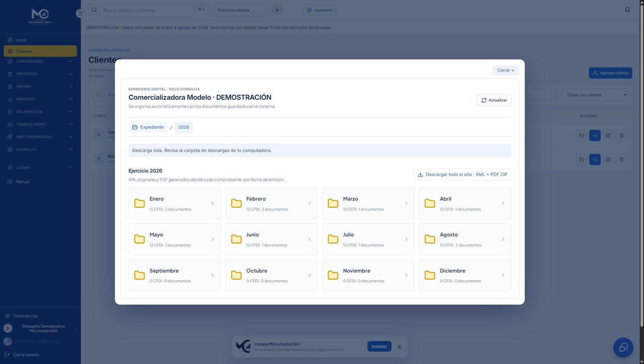Expand the Contabilidad sidebar section

[40, 62]
